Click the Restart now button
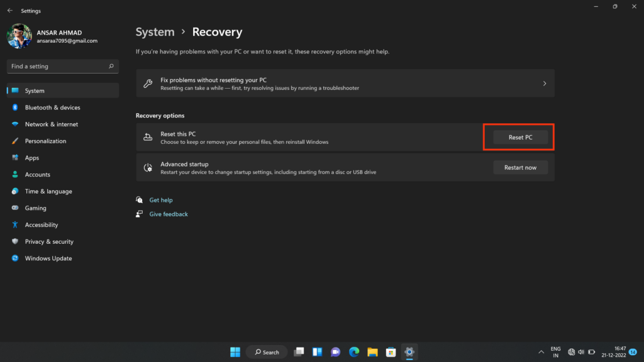Viewport: 644px width, 362px height. 520,167
